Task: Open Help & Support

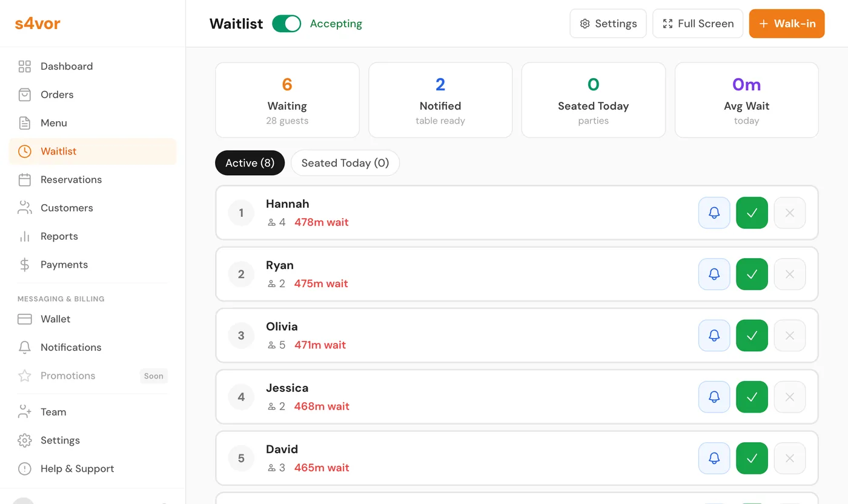Action: point(76,468)
